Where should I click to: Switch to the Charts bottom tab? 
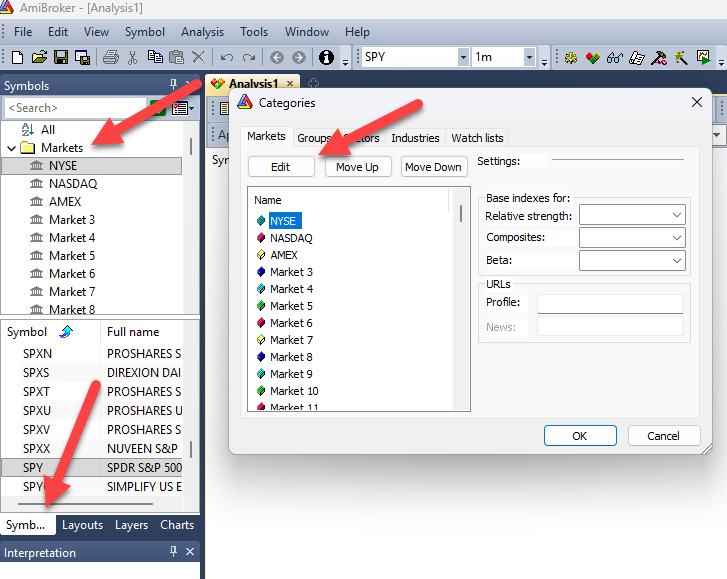(x=177, y=525)
